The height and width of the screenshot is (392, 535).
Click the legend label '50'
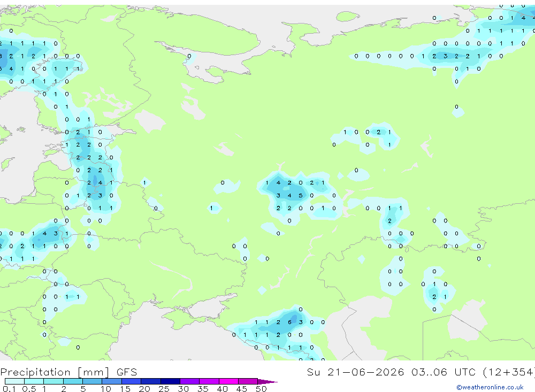coord(261,389)
